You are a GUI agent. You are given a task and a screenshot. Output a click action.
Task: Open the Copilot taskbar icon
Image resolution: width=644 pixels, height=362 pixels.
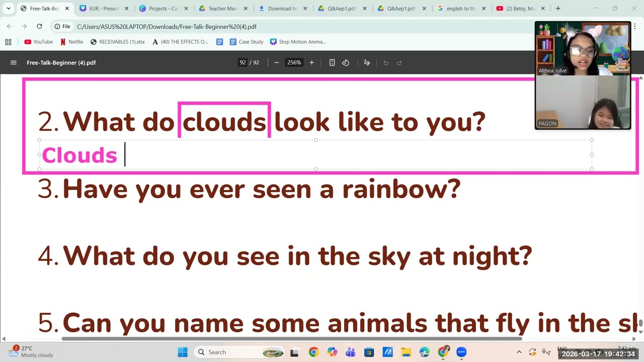click(x=332, y=352)
